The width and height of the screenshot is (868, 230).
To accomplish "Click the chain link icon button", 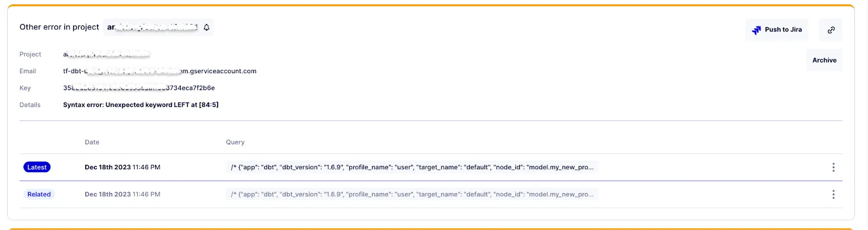I will point(831,30).
